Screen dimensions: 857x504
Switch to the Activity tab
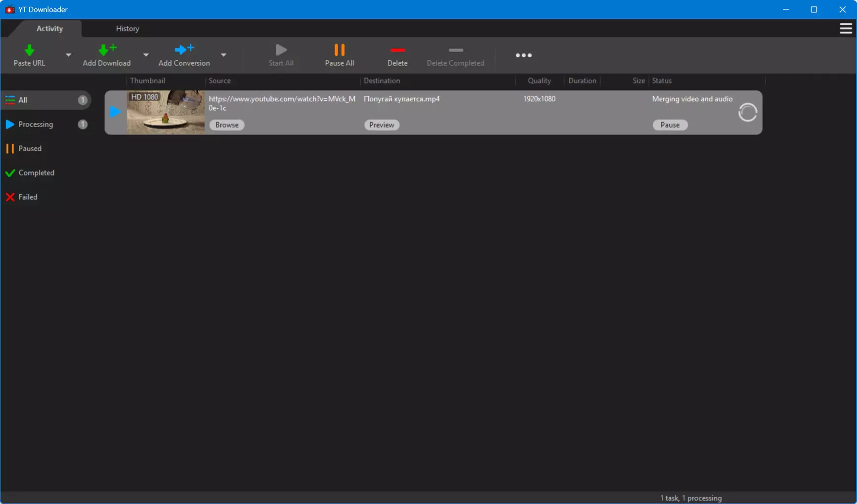point(49,29)
